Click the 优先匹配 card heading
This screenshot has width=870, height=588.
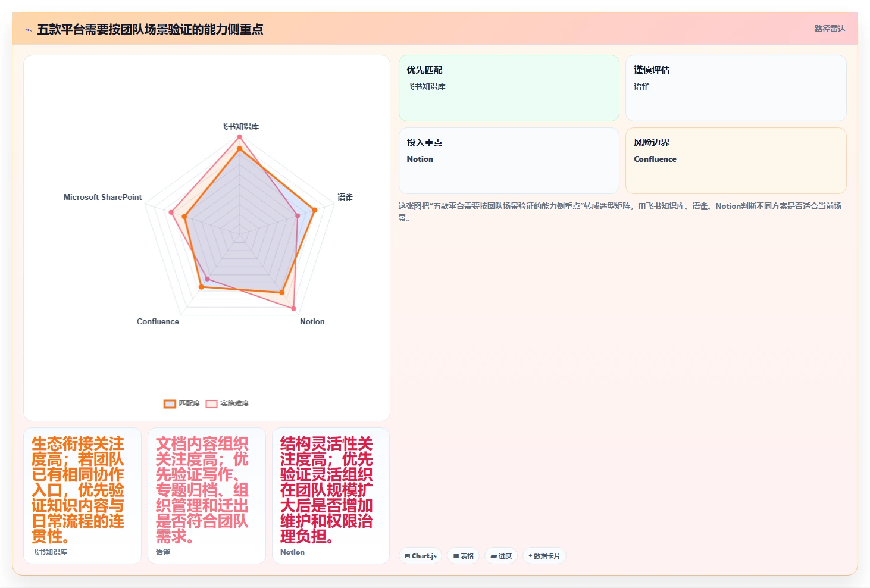click(x=424, y=70)
